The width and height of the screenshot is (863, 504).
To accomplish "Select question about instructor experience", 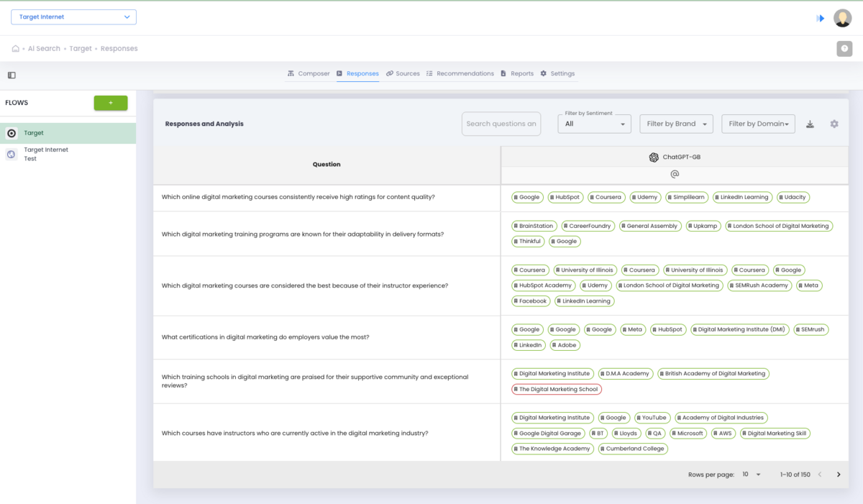I will [x=305, y=285].
